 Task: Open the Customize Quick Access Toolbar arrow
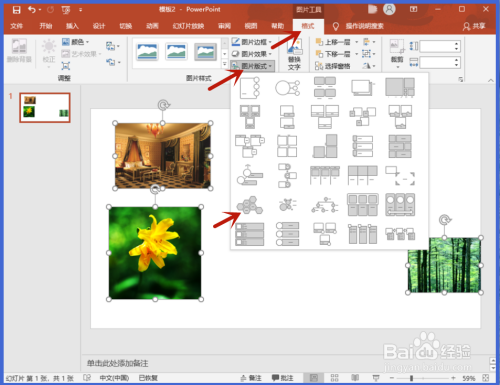point(80,10)
